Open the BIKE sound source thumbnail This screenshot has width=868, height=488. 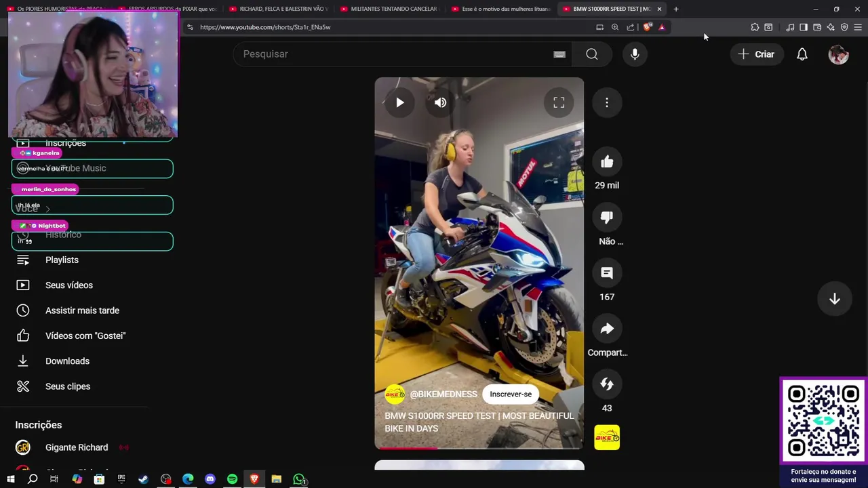coord(607,438)
